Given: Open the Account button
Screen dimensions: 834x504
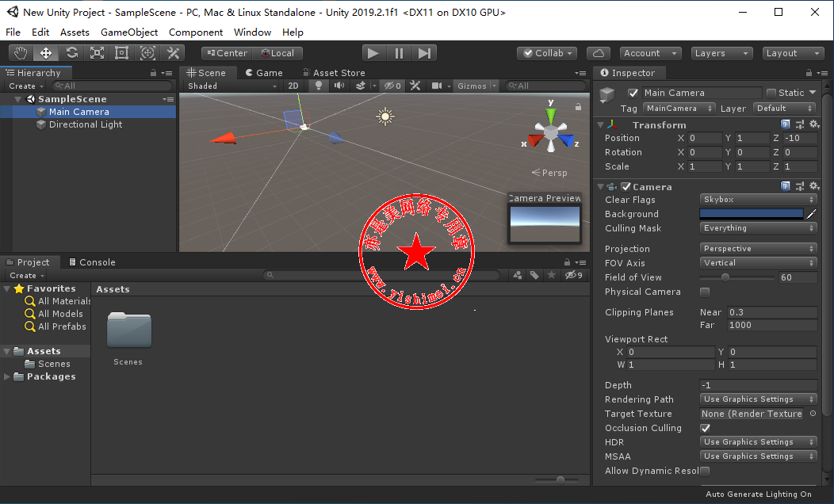Looking at the screenshot, I should click(651, 53).
